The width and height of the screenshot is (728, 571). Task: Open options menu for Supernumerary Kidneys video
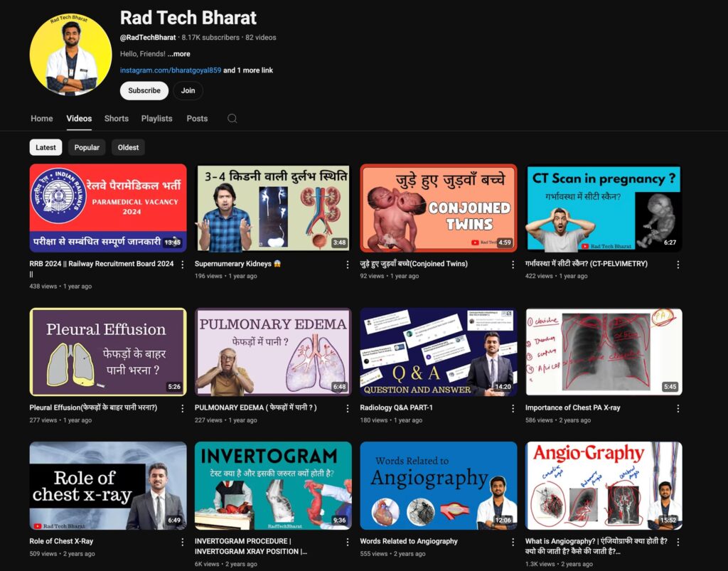[347, 265]
